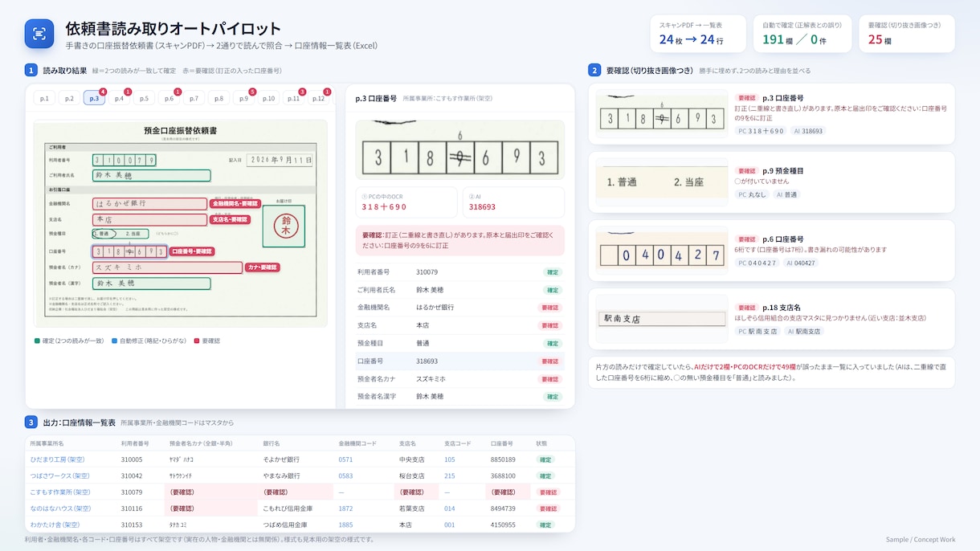
Task: Open the p.6 口座番号 review card thumbnail
Action: click(x=661, y=252)
